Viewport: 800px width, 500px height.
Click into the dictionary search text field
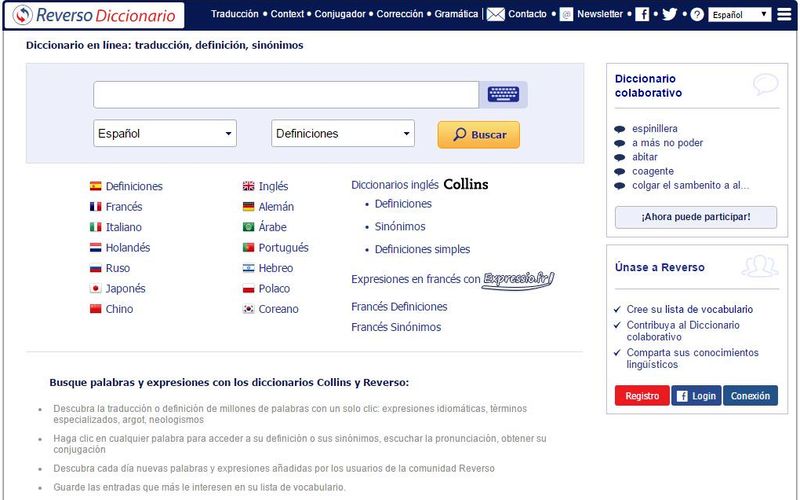(286, 95)
